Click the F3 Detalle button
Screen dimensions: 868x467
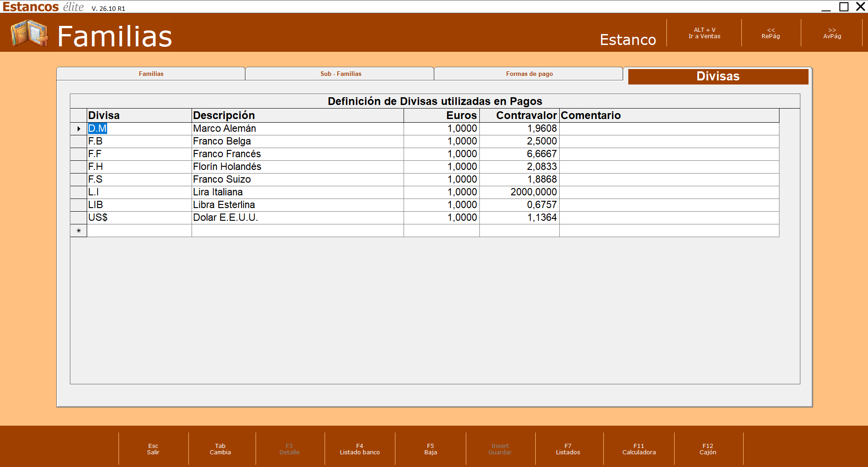click(x=289, y=449)
